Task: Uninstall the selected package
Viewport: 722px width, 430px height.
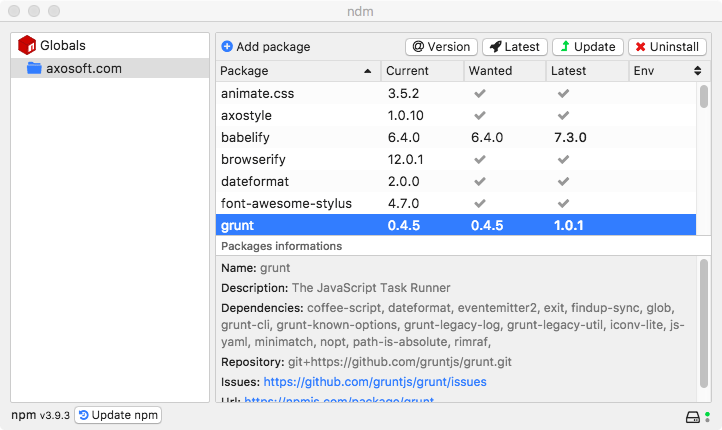Action: tap(667, 46)
